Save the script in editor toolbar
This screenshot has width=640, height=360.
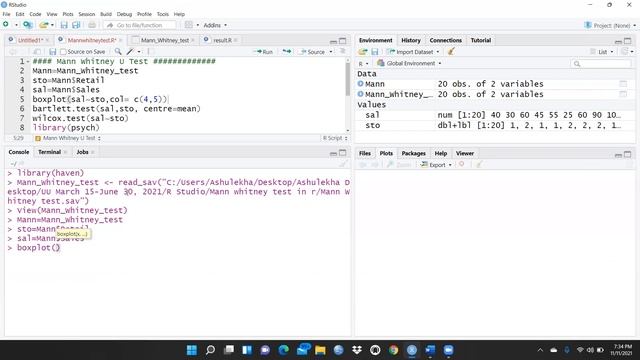click(53, 52)
